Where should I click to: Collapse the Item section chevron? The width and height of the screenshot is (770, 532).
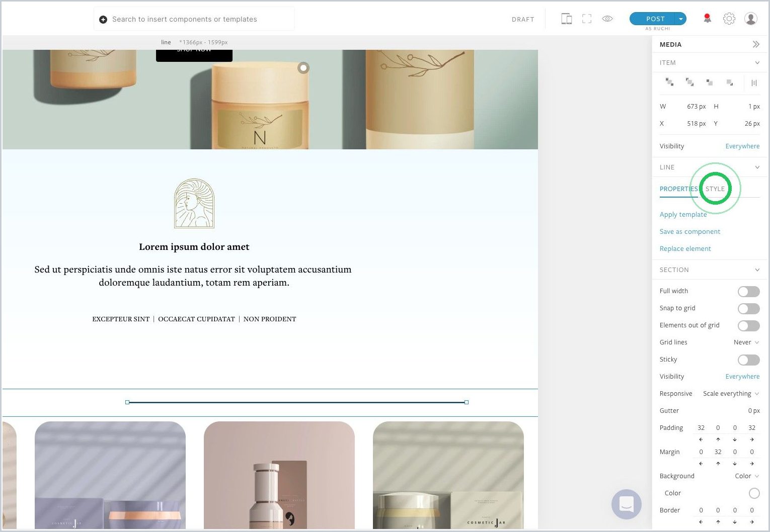coord(757,62)
